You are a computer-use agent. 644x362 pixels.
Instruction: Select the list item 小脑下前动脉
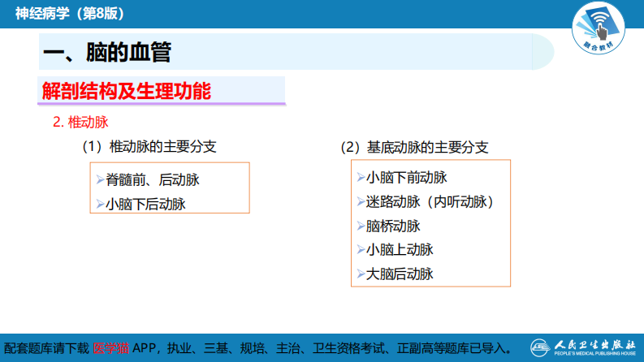(406, 177)
